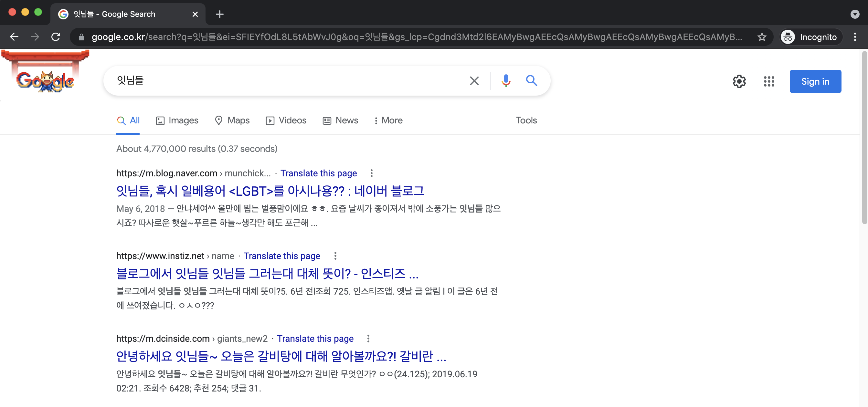Image resolution: width=868 pixels, height=407 pixels.
Task: Expand the More search categories menu
Action: [x=388, y=120]
